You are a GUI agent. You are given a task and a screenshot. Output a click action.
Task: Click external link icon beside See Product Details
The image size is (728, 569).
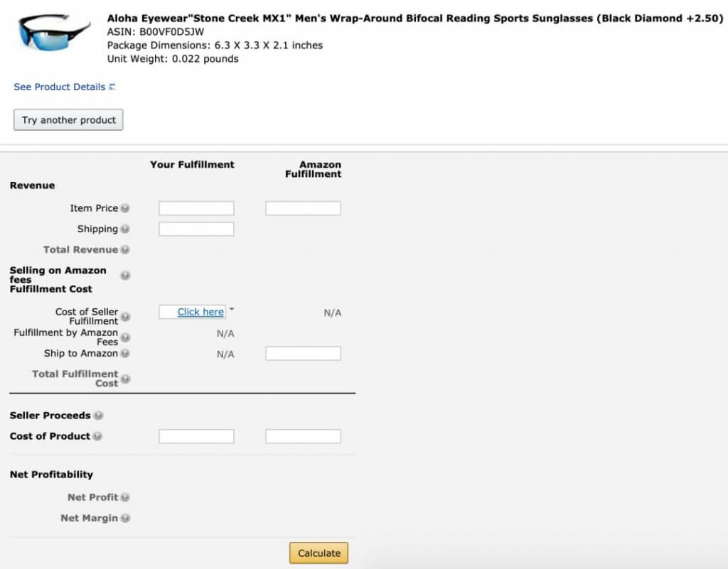112,87
